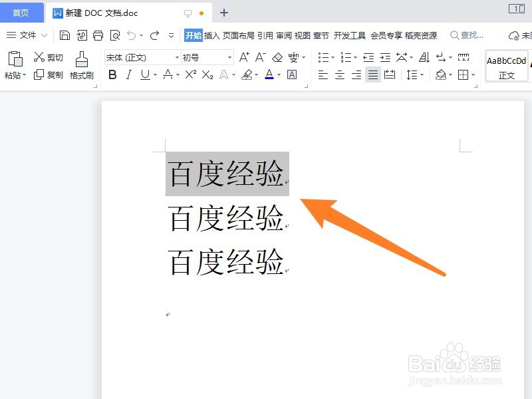Expand underline style arrow

[156, 75]
